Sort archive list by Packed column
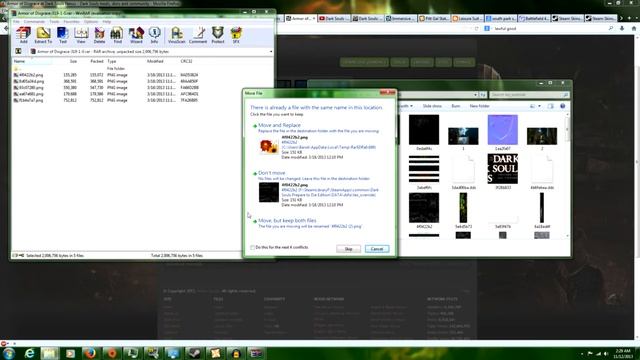The image size is (640, 360). [92, 61]
